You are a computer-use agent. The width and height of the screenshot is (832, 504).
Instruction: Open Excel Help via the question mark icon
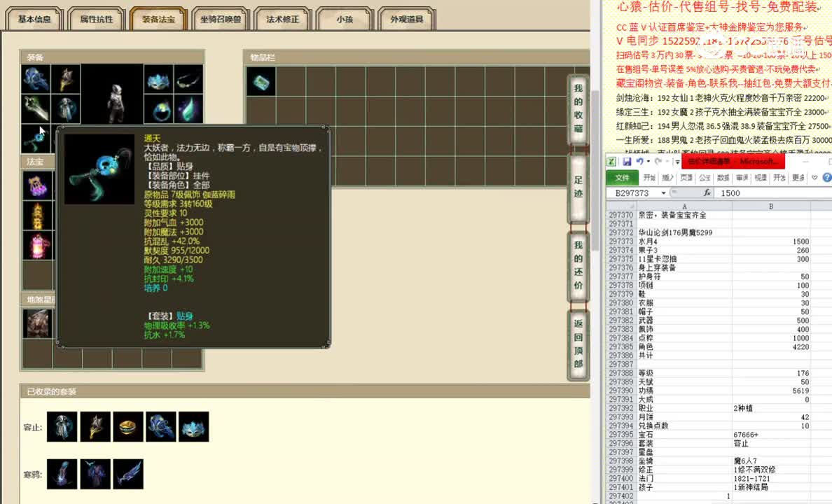(x=826, y=177)
